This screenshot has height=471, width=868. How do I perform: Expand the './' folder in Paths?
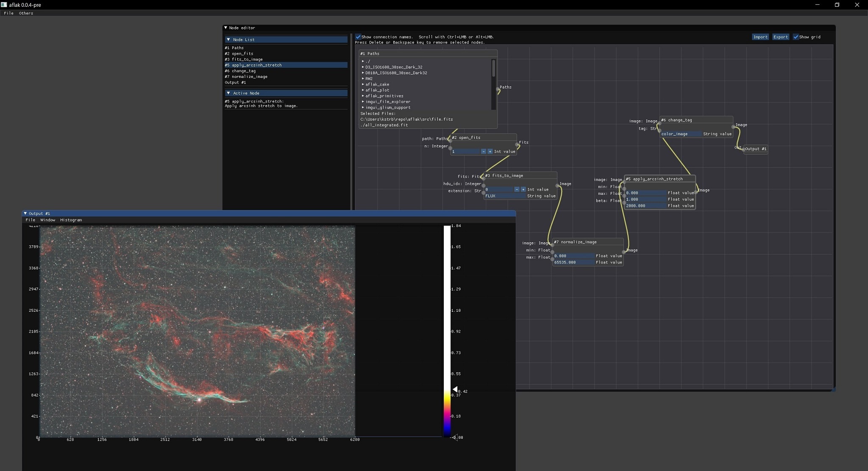point(363,61)
